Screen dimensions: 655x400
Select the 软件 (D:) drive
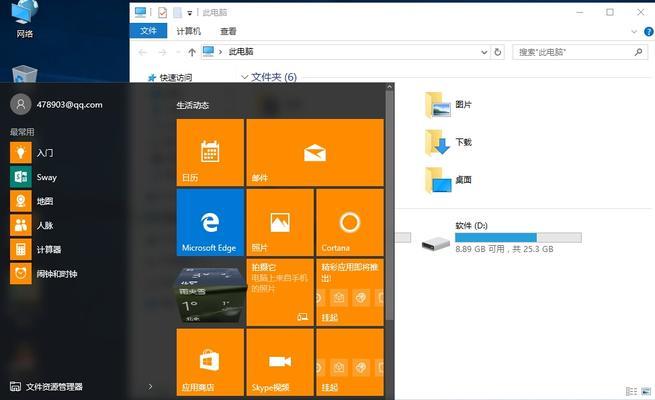point(501,238)
